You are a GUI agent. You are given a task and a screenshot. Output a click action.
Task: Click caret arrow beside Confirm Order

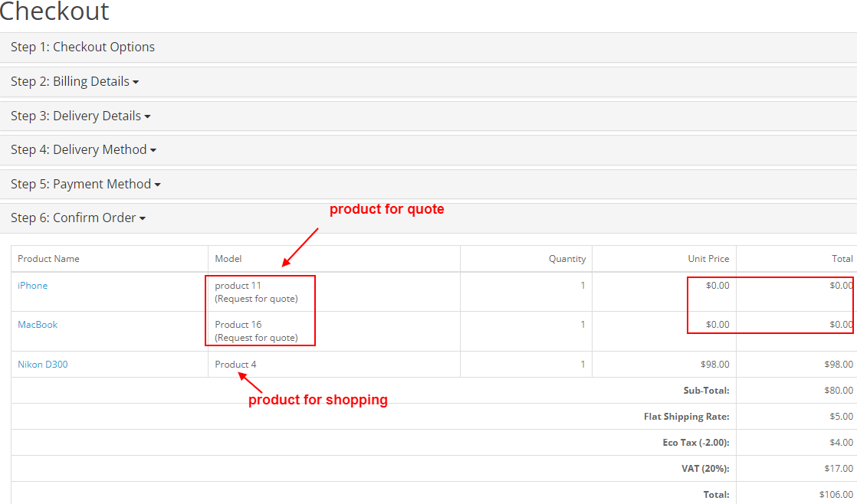(142, 219)
